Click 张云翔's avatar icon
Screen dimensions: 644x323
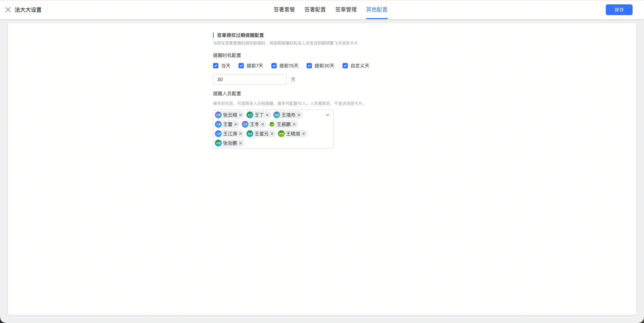click(218, 115)
